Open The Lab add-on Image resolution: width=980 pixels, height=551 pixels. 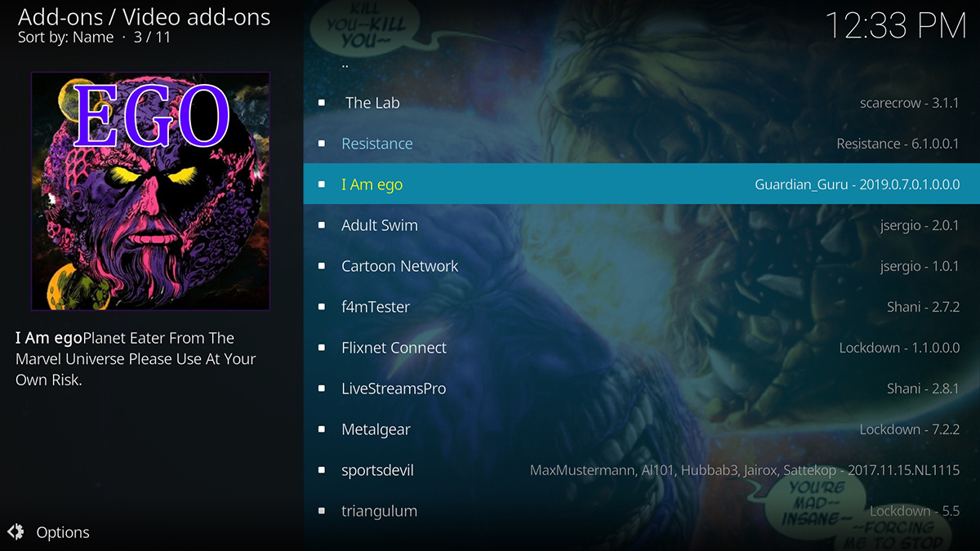click(x=641, y=103)
